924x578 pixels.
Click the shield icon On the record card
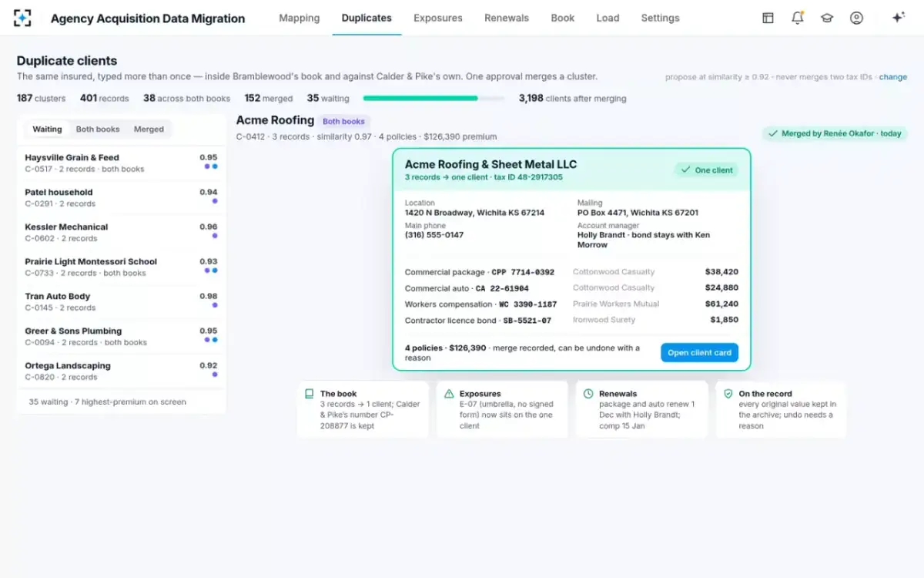pyautogui.click(x=728, y=394)
